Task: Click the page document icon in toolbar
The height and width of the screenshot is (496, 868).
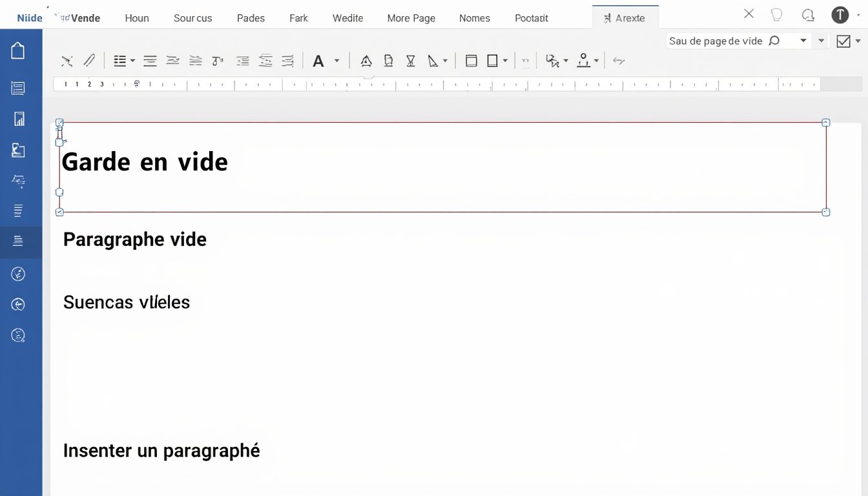Action: click(x=388, y=61)
